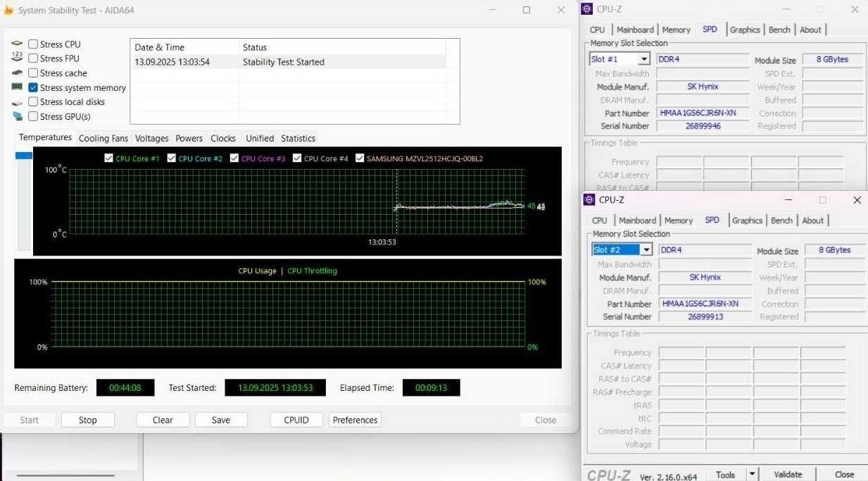Switch to Temperatures tab in AIDA64
This screenshot has width=868, height=481.
coord(45,137)
